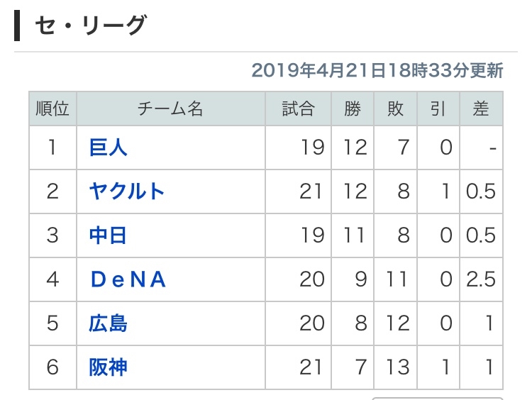Click the 敗 column header

[395, 109]
